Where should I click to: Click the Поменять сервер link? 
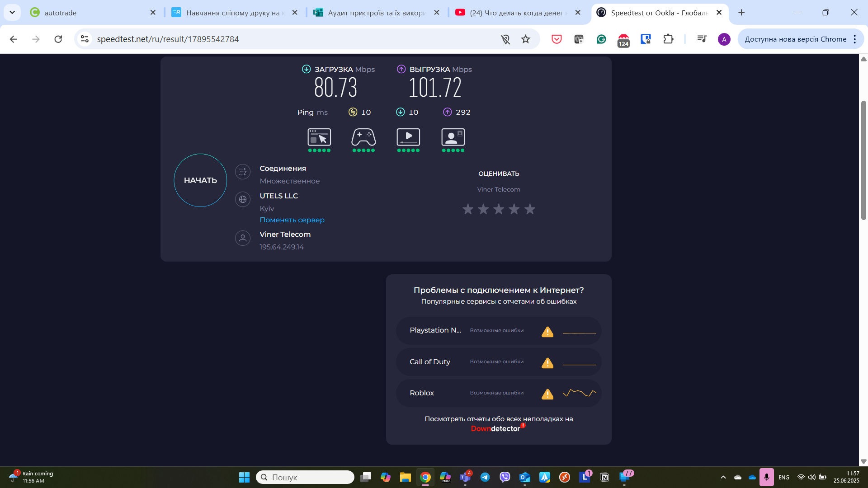292,220
